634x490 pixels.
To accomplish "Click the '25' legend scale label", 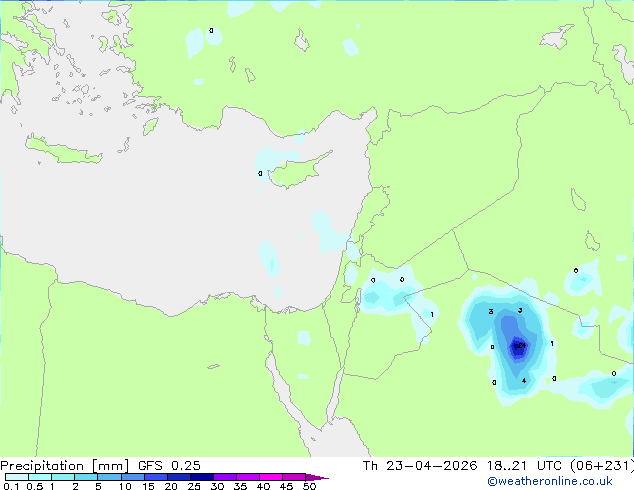I will coord(194,486).
